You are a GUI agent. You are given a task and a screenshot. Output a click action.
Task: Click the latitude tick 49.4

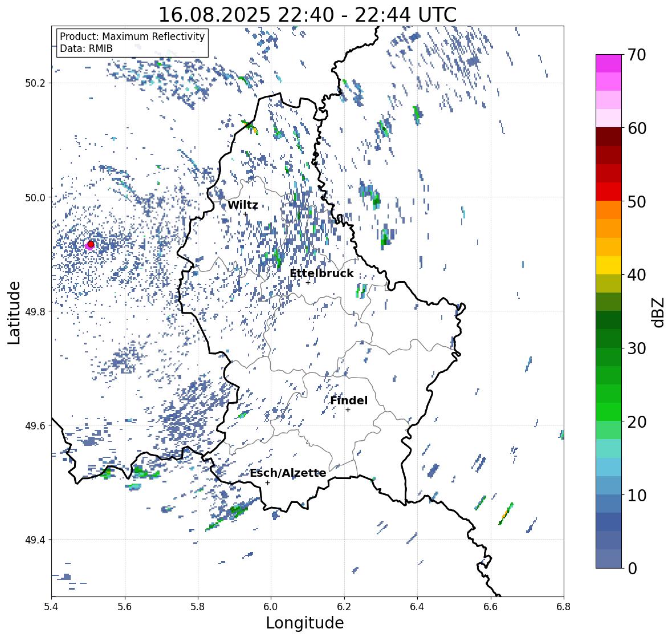35,540
